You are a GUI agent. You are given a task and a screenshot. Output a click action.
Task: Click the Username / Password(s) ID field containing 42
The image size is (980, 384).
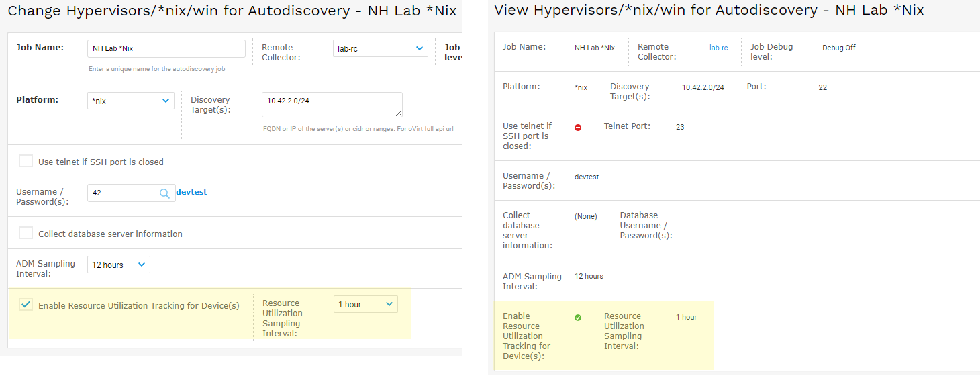pyautogui.click(x=121, y=193)
